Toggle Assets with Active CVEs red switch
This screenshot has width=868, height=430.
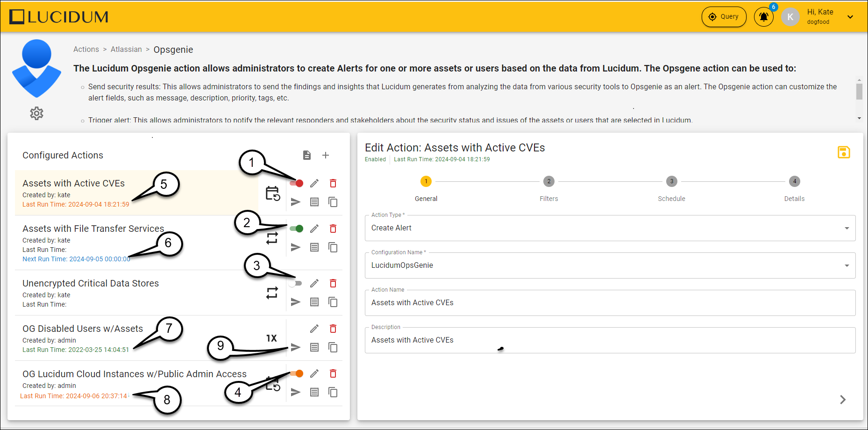coord(296,183)
